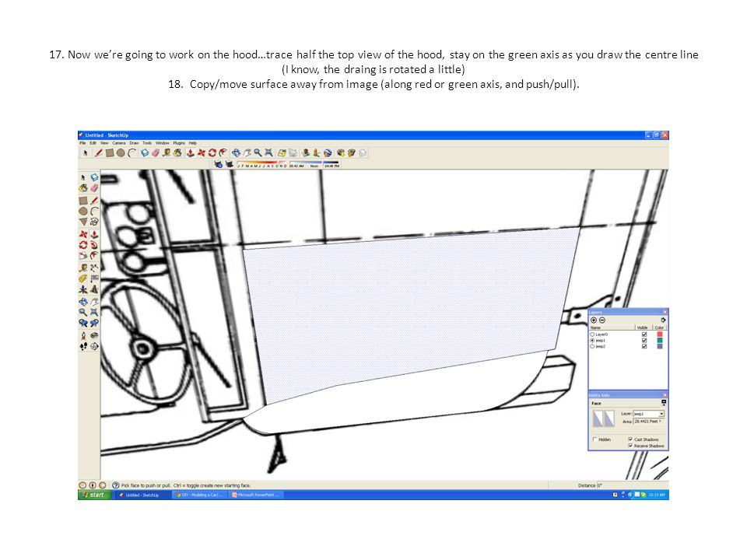Set jeep1 as the active layer

(592, 341)
